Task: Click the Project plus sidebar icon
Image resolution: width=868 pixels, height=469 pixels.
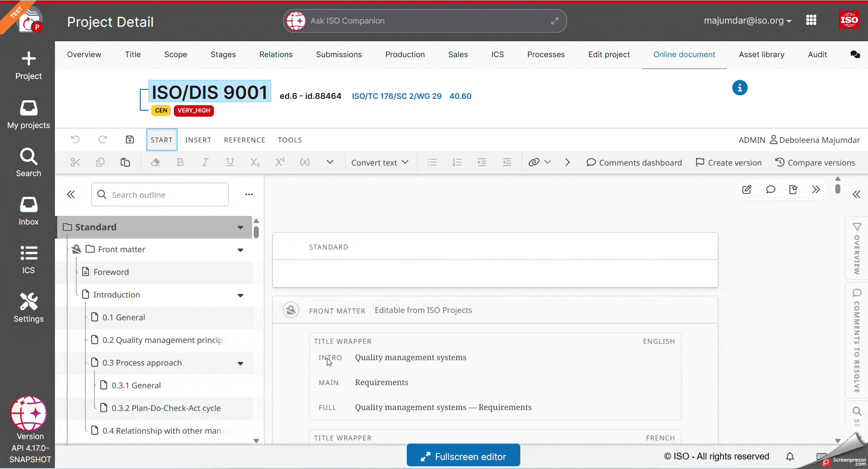Action: [29, 65]
